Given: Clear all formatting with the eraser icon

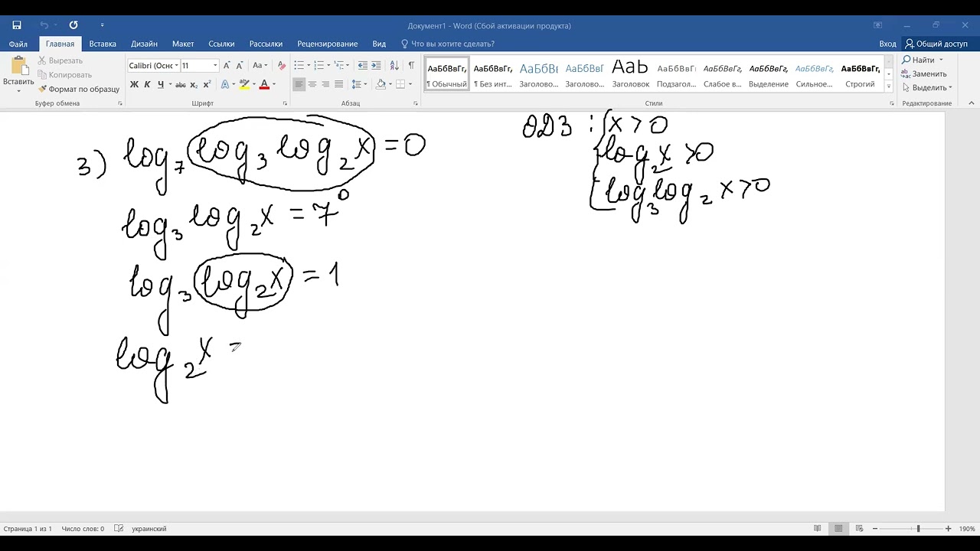Looking at the screenshot, I should (282, 66).
